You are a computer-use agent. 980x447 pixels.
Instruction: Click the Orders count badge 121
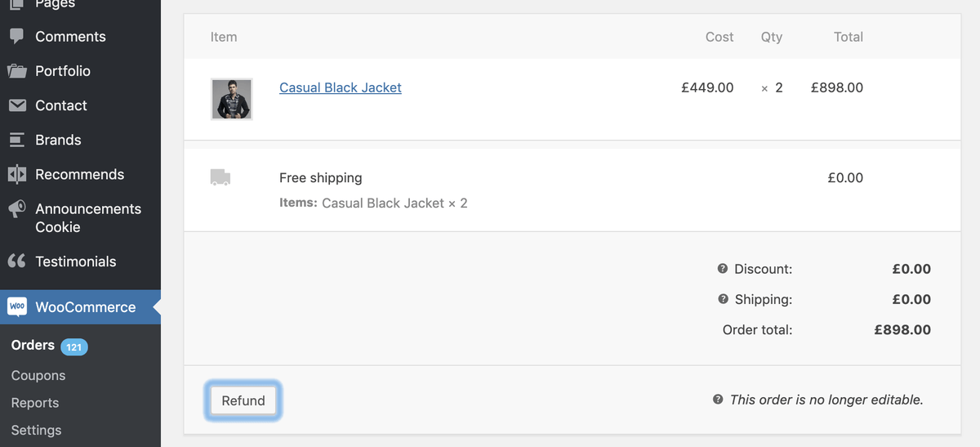point(74,346)
